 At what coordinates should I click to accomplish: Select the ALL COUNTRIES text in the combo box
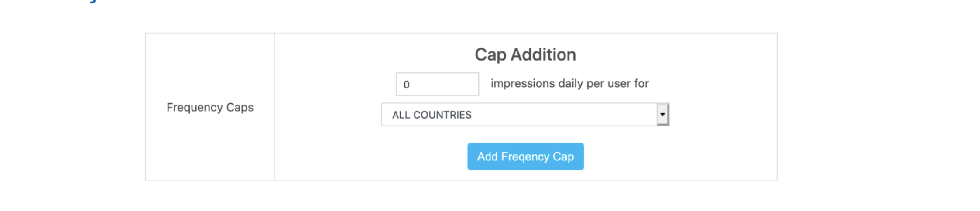[x=432, y=115]
